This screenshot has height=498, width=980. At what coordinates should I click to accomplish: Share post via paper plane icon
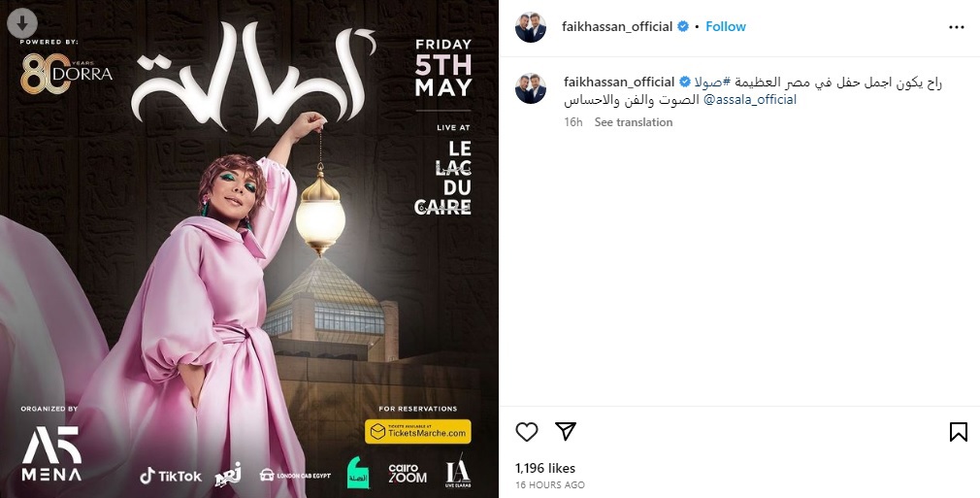[566, 431]
